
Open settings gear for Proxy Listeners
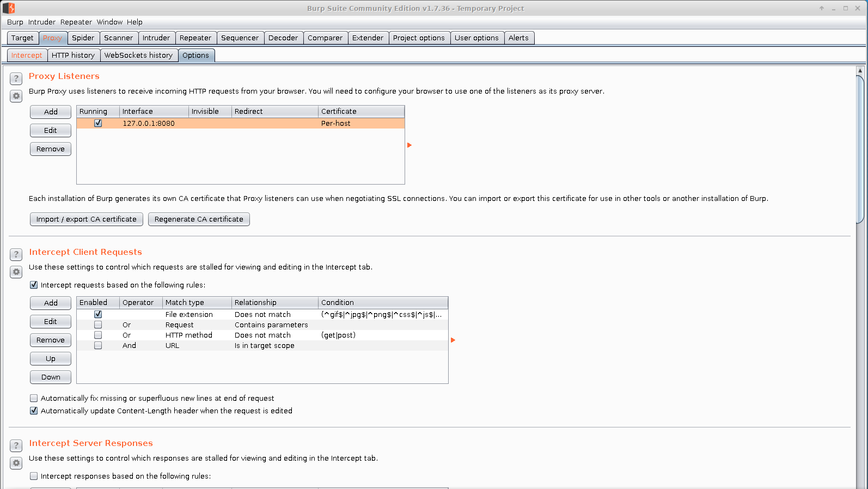point(16,96)
